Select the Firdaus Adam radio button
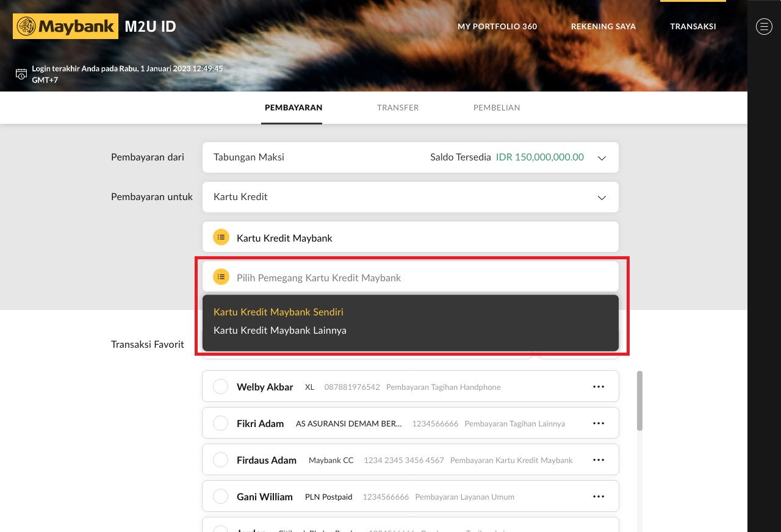The image size is (781, 532). click(x=220, y=460)
